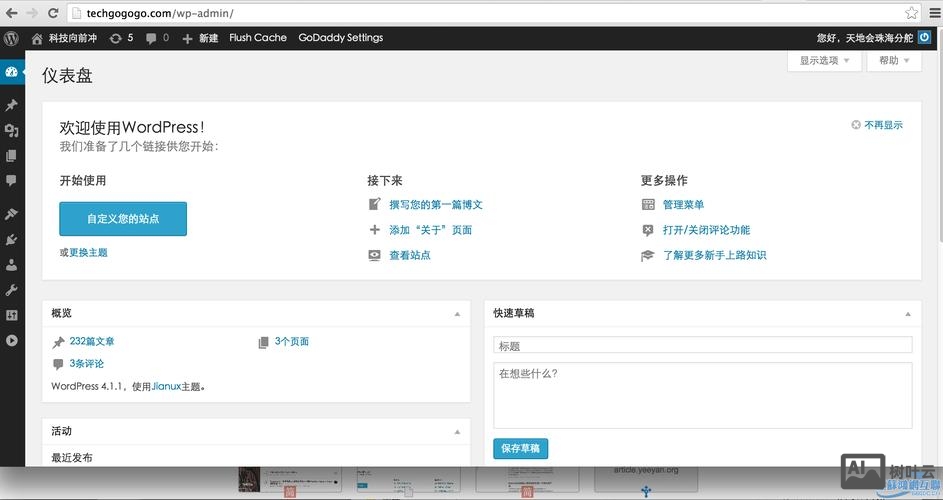Bookmark page with the star icon
This screenshot has width=943, height=500.
point(912,13)
